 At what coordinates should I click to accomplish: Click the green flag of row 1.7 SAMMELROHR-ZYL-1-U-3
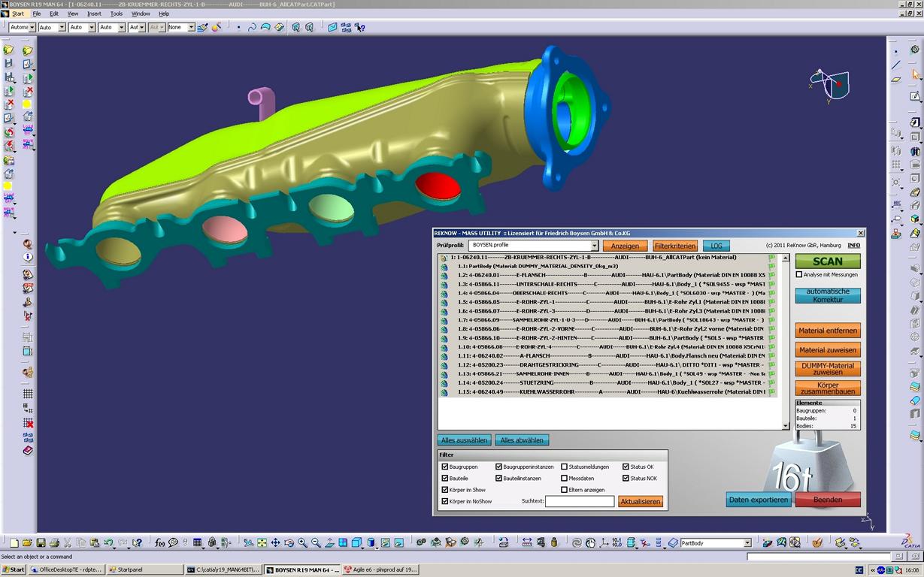771,320
